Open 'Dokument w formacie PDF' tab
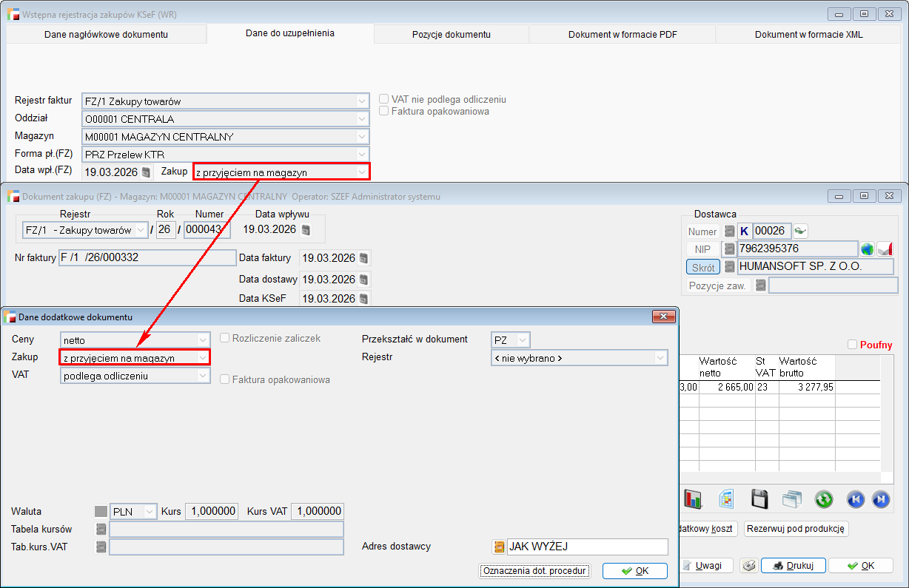909x588 pixels. [x=622, y=35]
